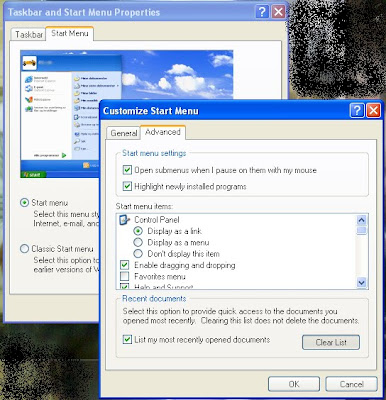
Task: Open Help on Customize Start Menu dialog
Action: point(357,110)
